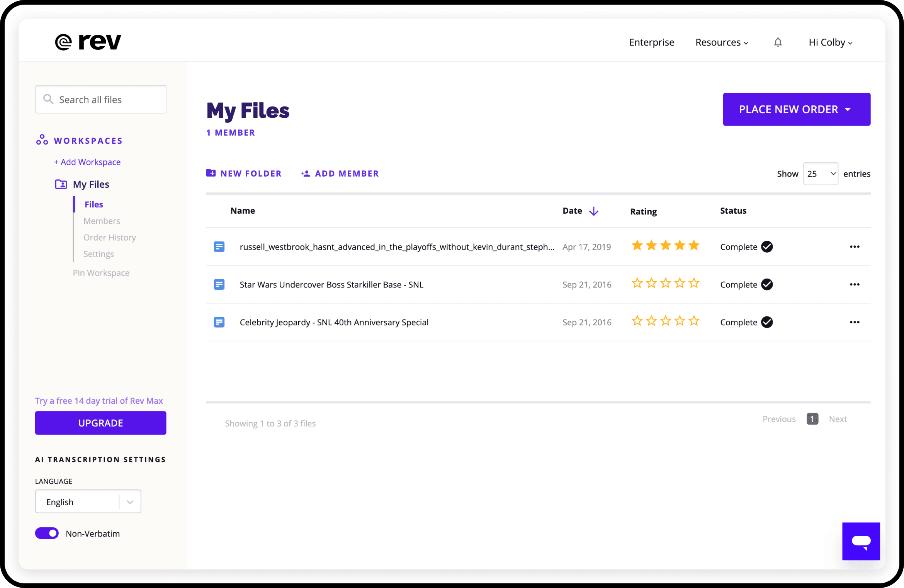Click Pin Workspace
904x588 pixels.
[x=101, y=273]
